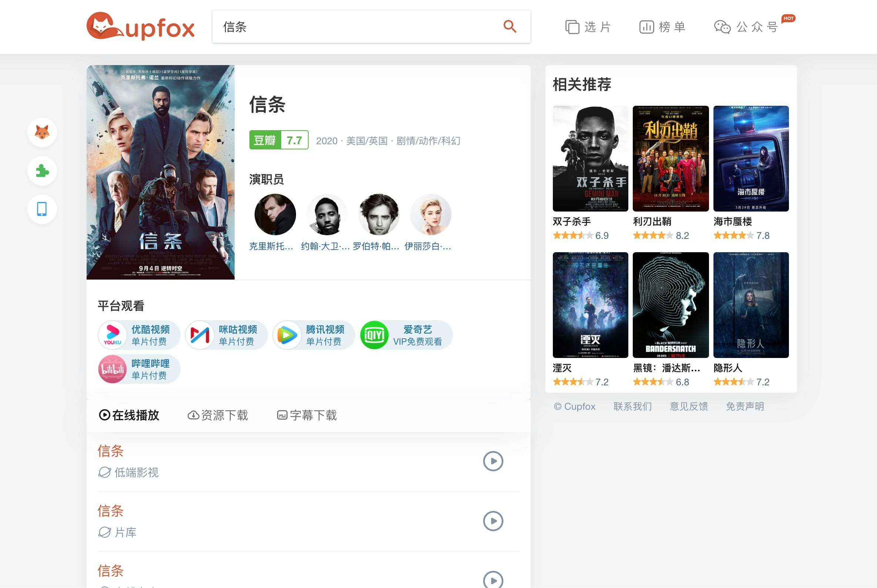This screenshot has height=588, width=877.
Task: Click the mobile phone sidebar icon
Action: point(42,209)
